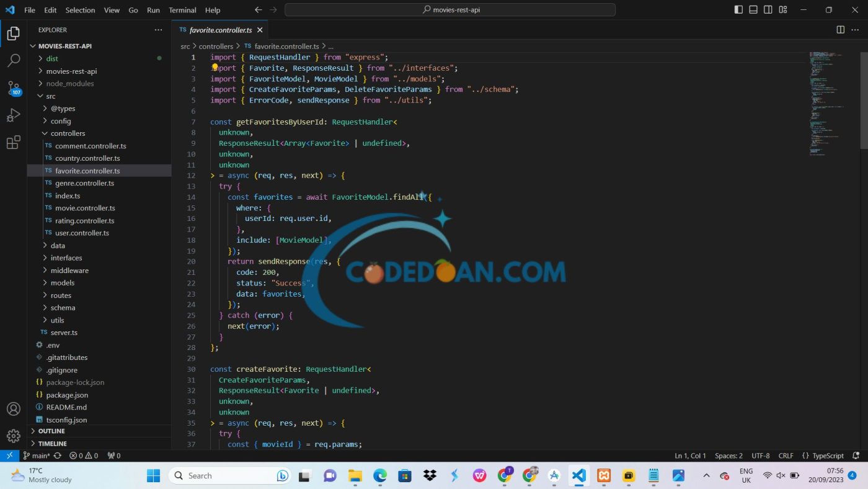
Task: Open Explorer Views and More Actions ellipsis
Action: pyautogui.click(x=158, y=30)
